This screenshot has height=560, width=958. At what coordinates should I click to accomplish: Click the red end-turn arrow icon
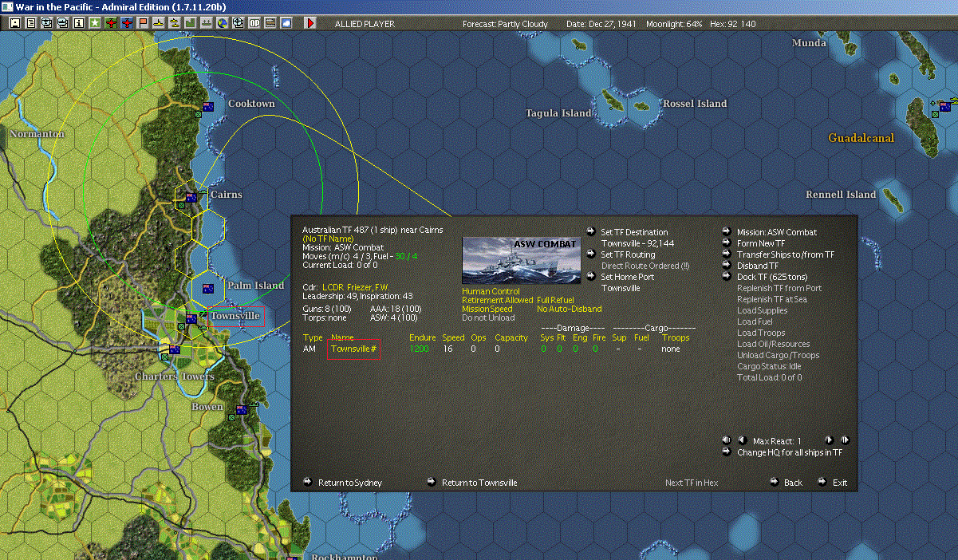click(310, 23)
